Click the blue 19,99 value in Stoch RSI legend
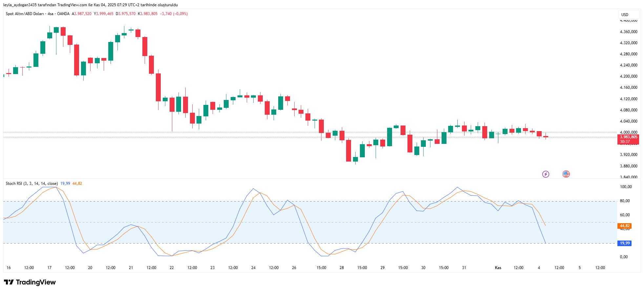The width and height of the screenshot is (644, 292). 65,184
